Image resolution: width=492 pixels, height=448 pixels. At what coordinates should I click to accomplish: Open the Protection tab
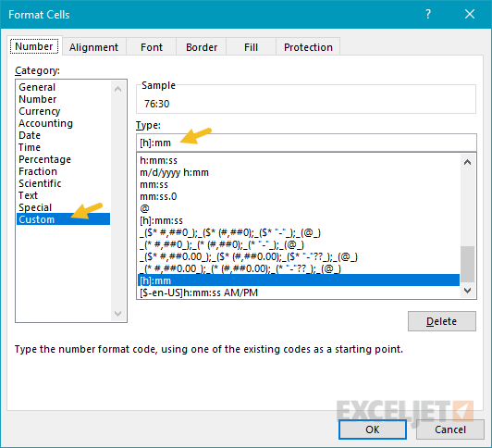[x=308, y=47]
